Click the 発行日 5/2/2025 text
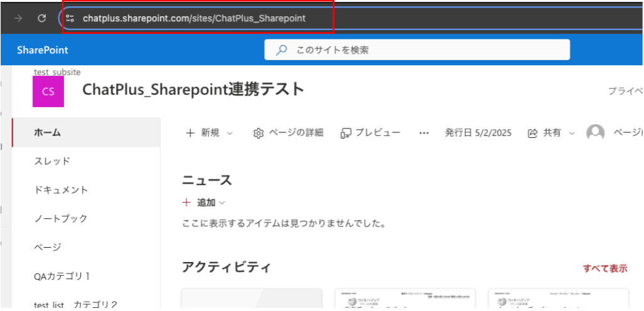 tap(478, 133)
